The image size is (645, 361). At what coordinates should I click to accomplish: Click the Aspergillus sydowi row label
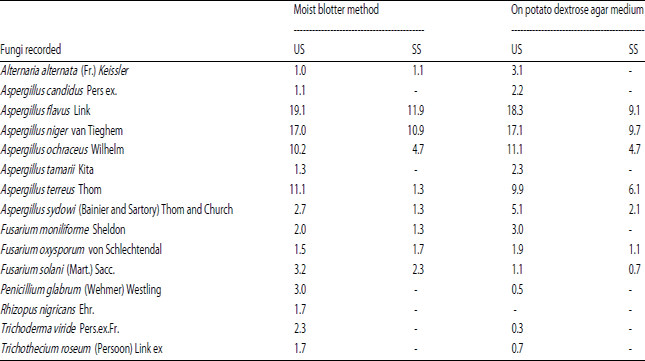(x=117, y=210)
